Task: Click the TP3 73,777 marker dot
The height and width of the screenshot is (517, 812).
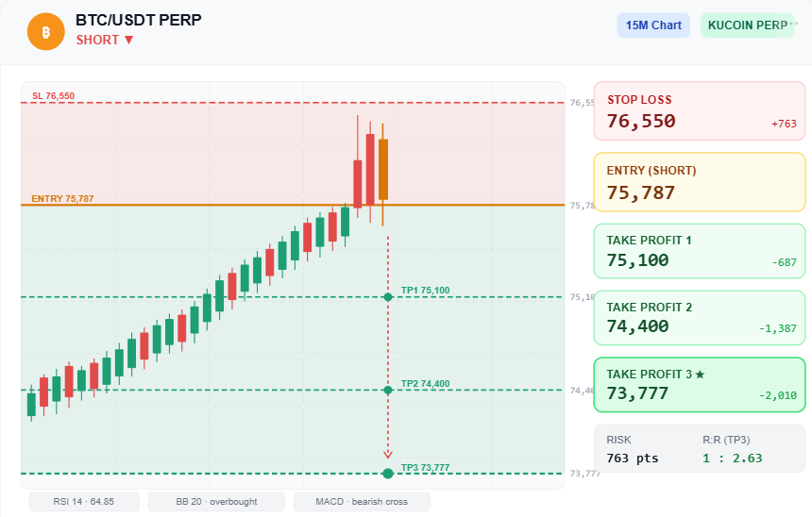Action: (388, 474)
